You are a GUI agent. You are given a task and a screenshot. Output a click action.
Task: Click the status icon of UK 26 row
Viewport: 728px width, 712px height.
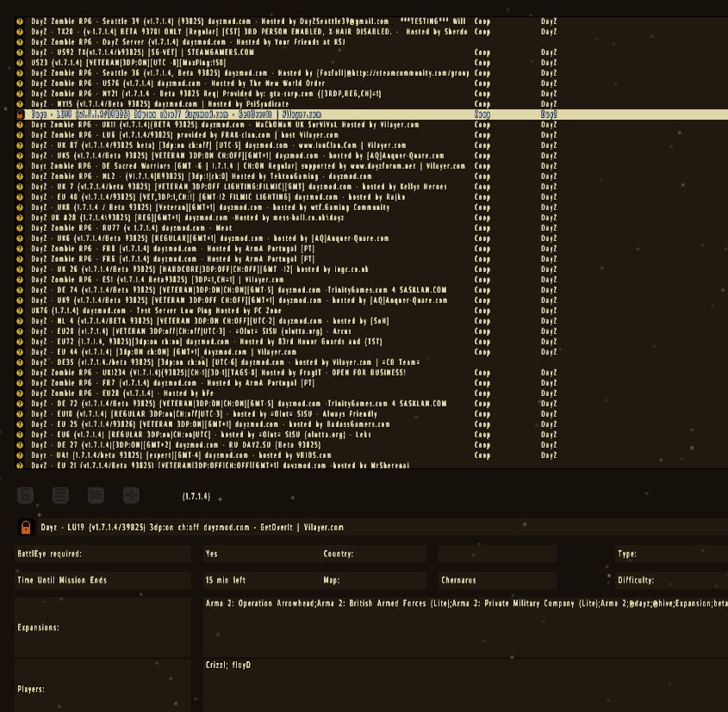(x=20, y=269)
